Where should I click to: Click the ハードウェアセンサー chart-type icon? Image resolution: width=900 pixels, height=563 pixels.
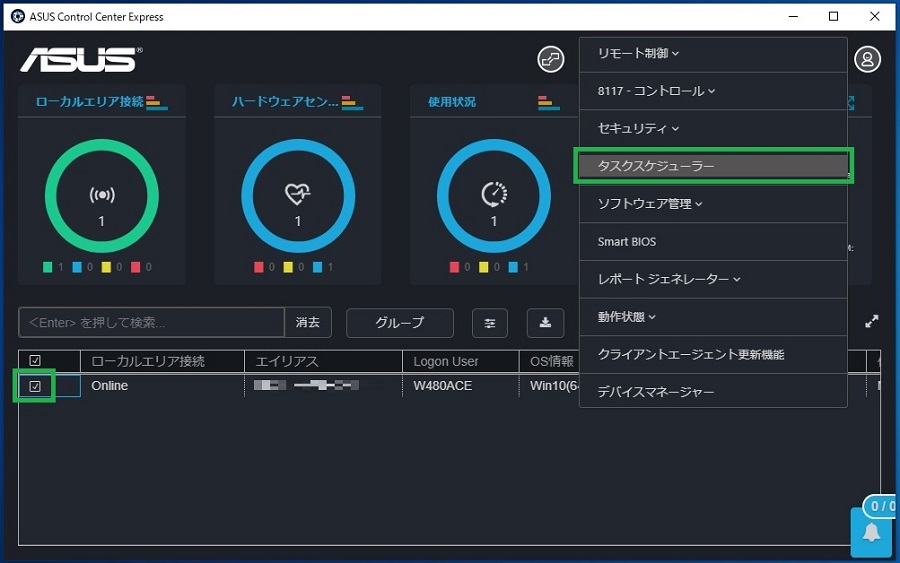(352, 102)
